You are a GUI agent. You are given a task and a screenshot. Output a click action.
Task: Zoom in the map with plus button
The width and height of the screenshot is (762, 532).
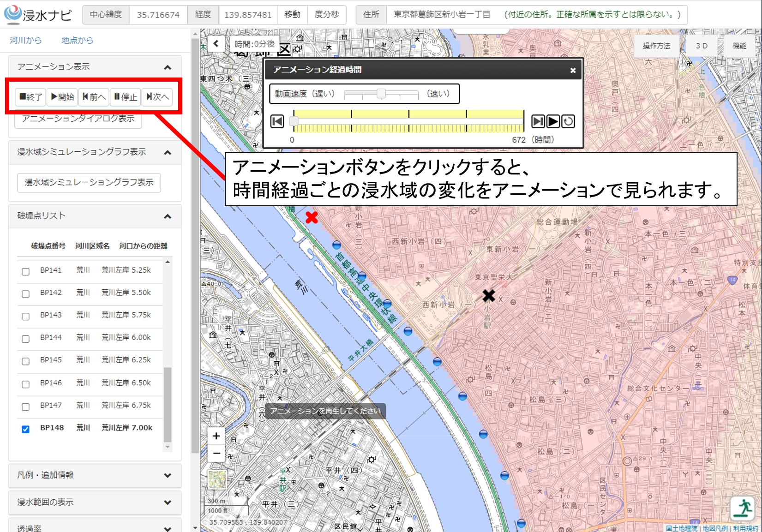pyautogui.click(x=216, y=436)
